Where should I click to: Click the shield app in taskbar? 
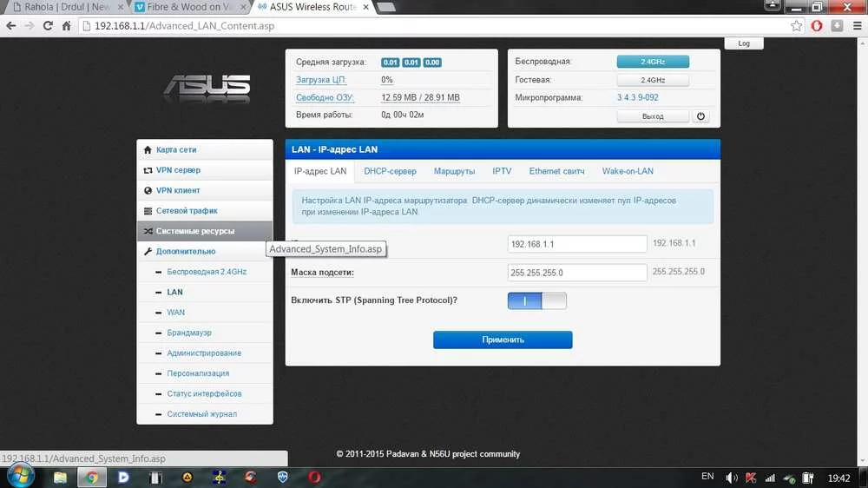283,477
